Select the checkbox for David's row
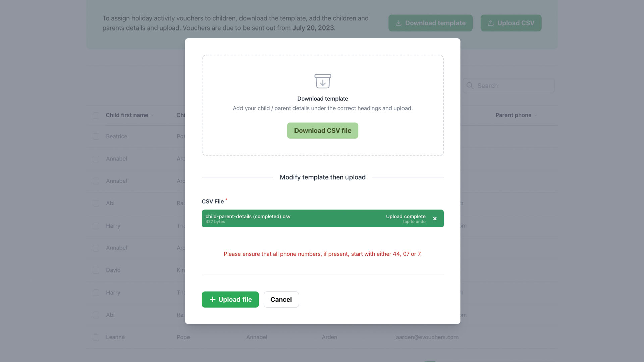 pos(96,270)
